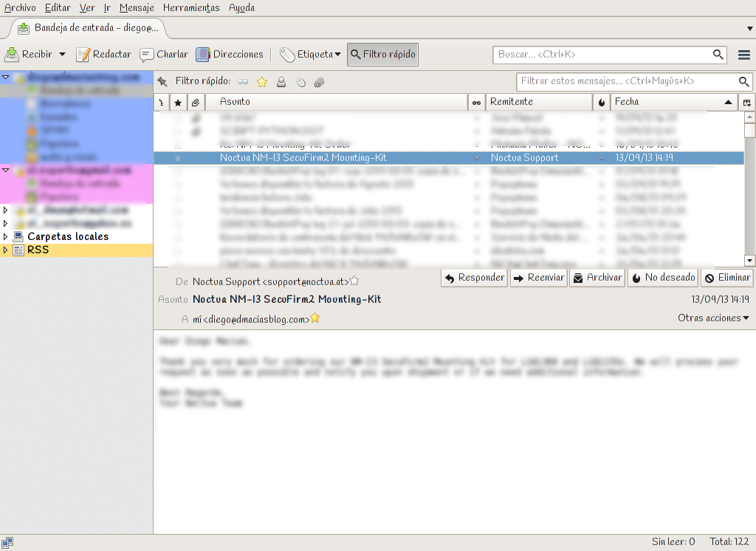Collapse the second account highlighted in pink

click(6, 171)
